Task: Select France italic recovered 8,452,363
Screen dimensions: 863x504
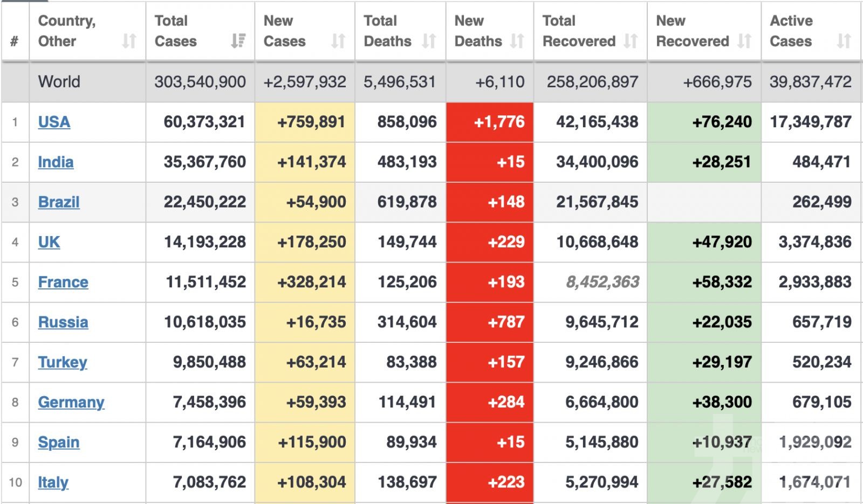Action: [x=602, y=282]
